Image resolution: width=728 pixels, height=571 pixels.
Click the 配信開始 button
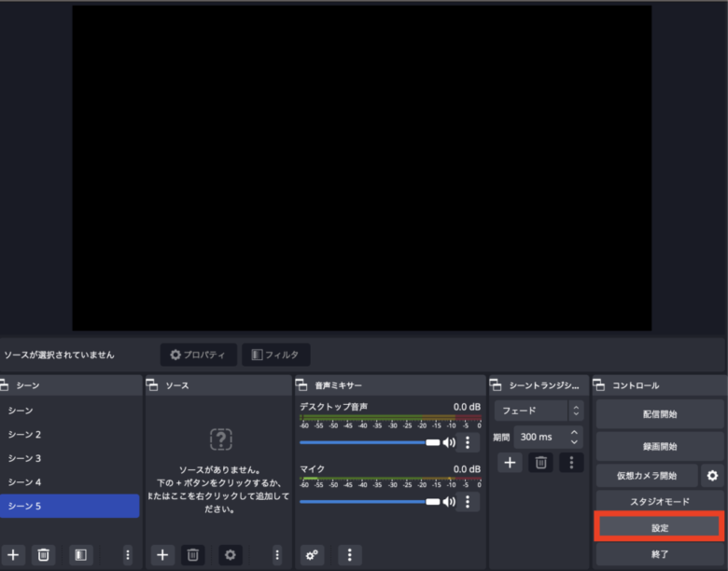click(x=659, y=414)
